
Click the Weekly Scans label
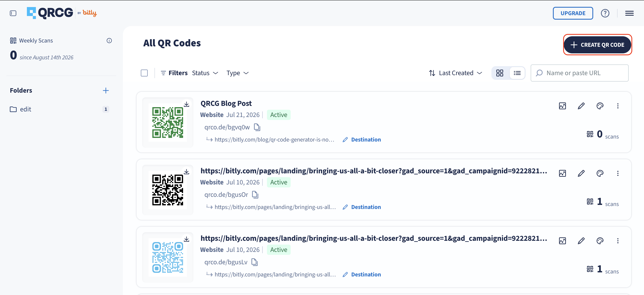click(x=36, y=41)
